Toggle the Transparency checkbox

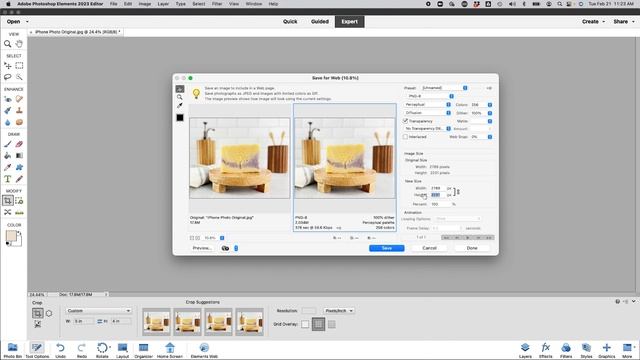(x=405, y=121)
